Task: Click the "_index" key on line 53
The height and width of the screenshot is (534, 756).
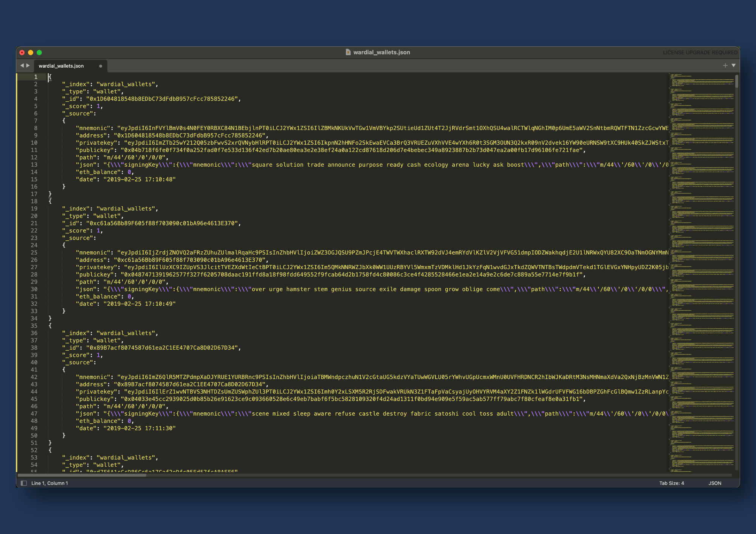Action: coord(76,457)
